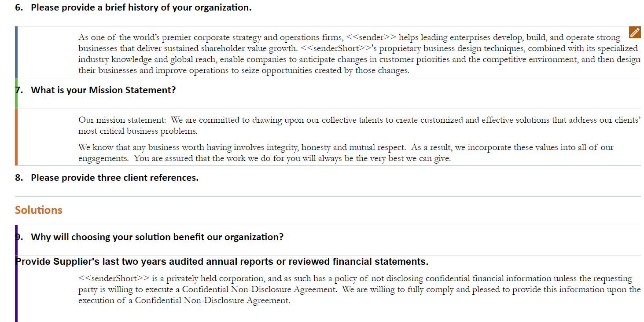Select question 9 about choosing your solution
Image resolution: width=644 pixels, height=322 pixels.
(x=149, y=237)
